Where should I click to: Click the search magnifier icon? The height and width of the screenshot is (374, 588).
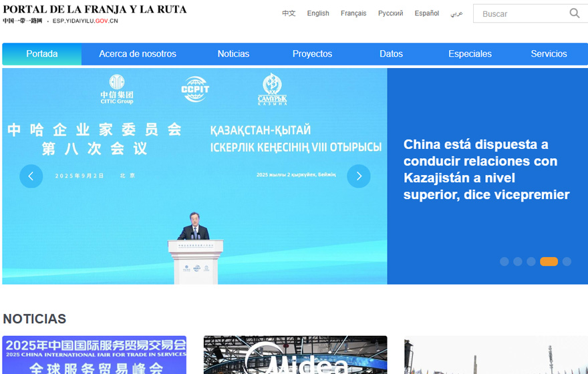pos(574,13)
